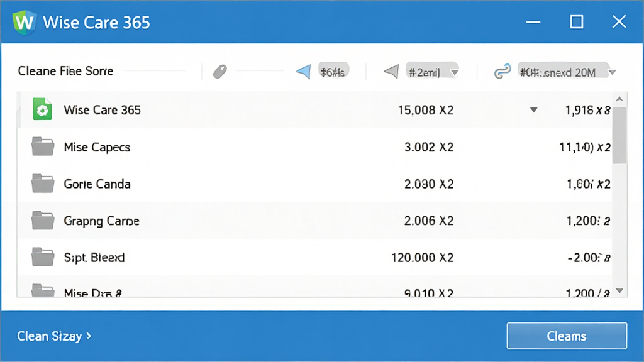Click the vertical scrollbar thumb
The width and height of the screenshot is (644, 362).
[x=619, y=136]
